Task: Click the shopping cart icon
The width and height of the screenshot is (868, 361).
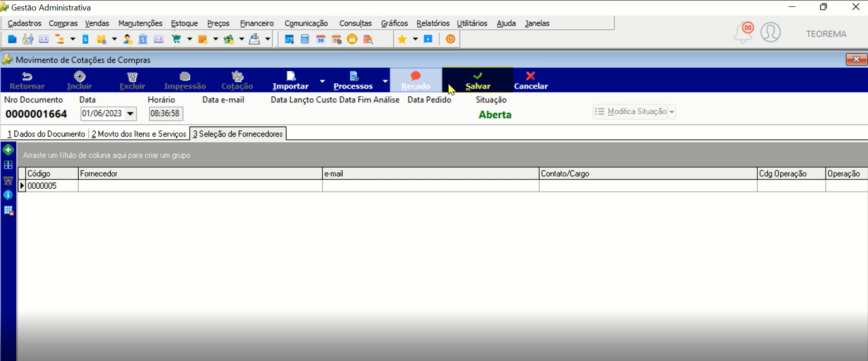Action: [176, 39]
